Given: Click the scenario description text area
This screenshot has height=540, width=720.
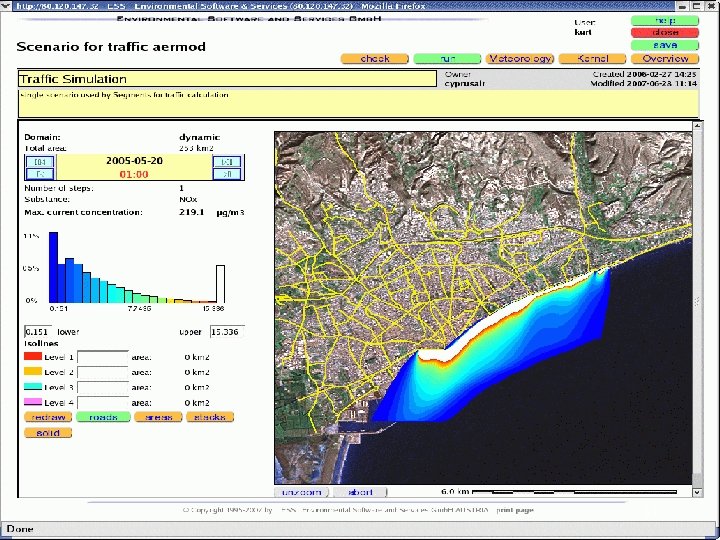Looking at the screenshot, I should click(359, 103).
